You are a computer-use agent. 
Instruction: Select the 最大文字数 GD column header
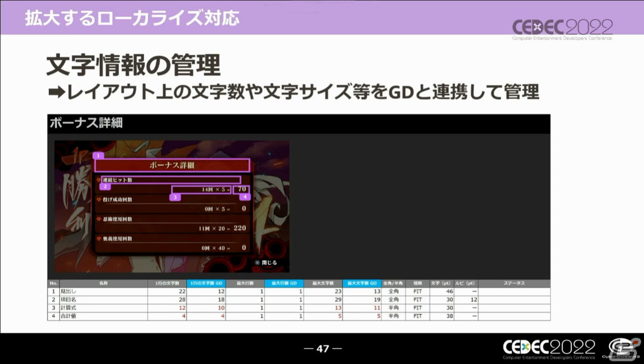coord(363,282)
